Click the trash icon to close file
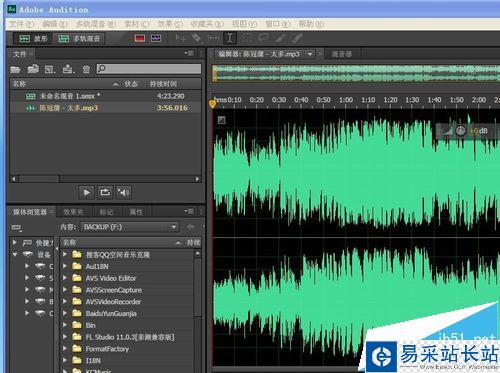 [x=86, y=69]
